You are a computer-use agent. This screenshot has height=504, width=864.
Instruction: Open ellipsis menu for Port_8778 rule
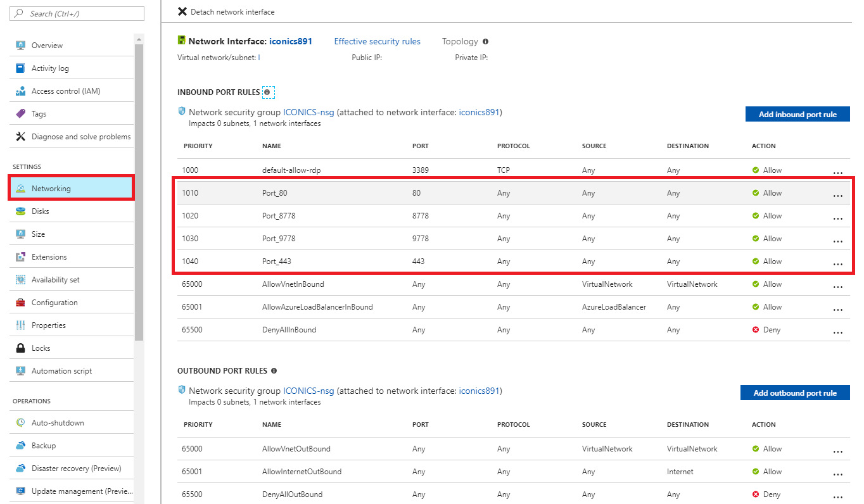[x=838, y=218]
